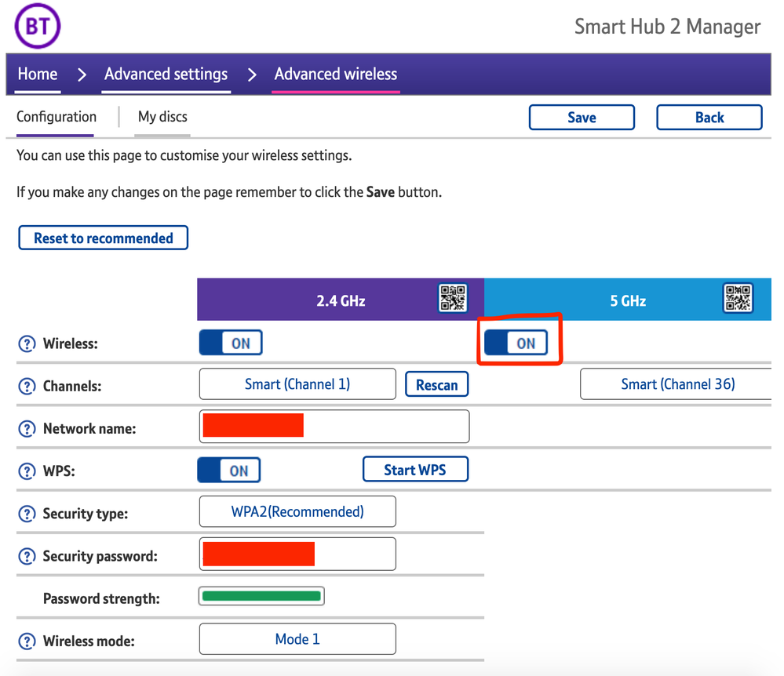Open the 2.4 GHz QR code
Screen dimensions: 784x676
click(x=453, y=299)
